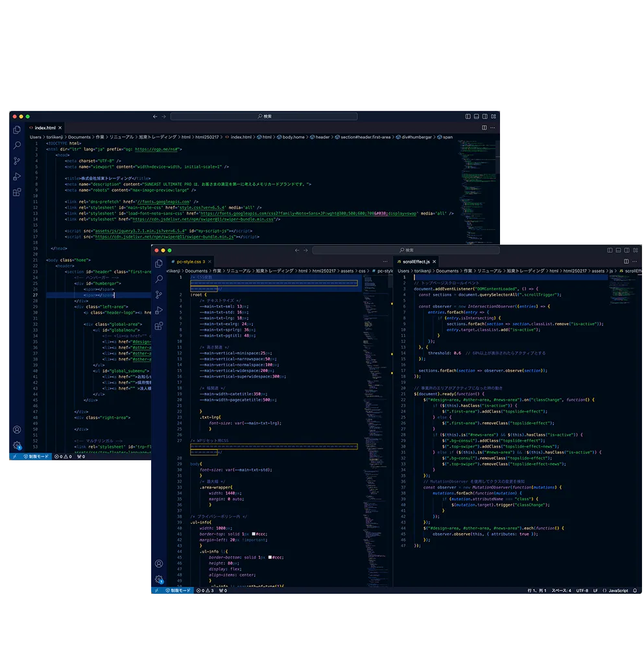Open #ccc color swatch on border-top line

coord(254,534)
